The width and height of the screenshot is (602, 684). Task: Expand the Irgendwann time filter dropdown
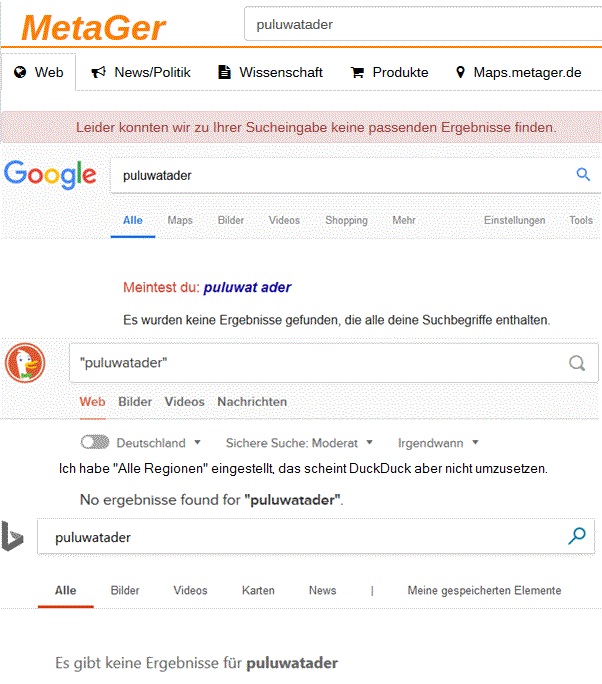(x=475, y=442)
